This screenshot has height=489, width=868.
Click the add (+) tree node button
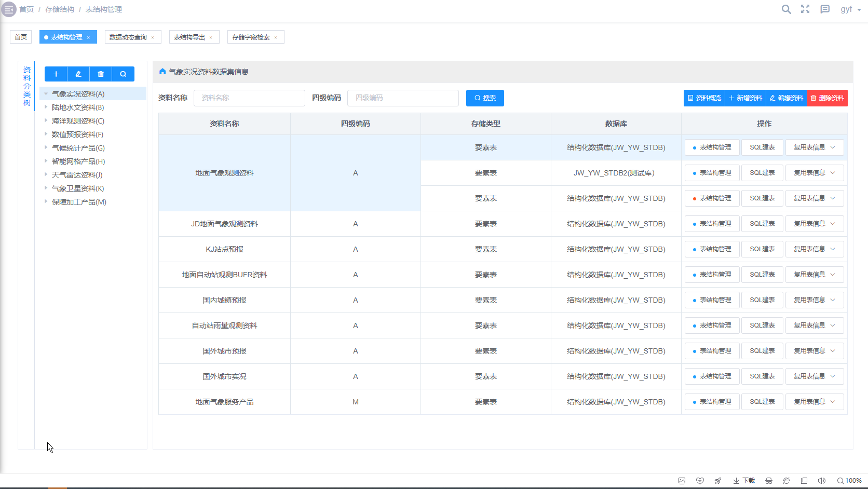[x=56, y=74]
